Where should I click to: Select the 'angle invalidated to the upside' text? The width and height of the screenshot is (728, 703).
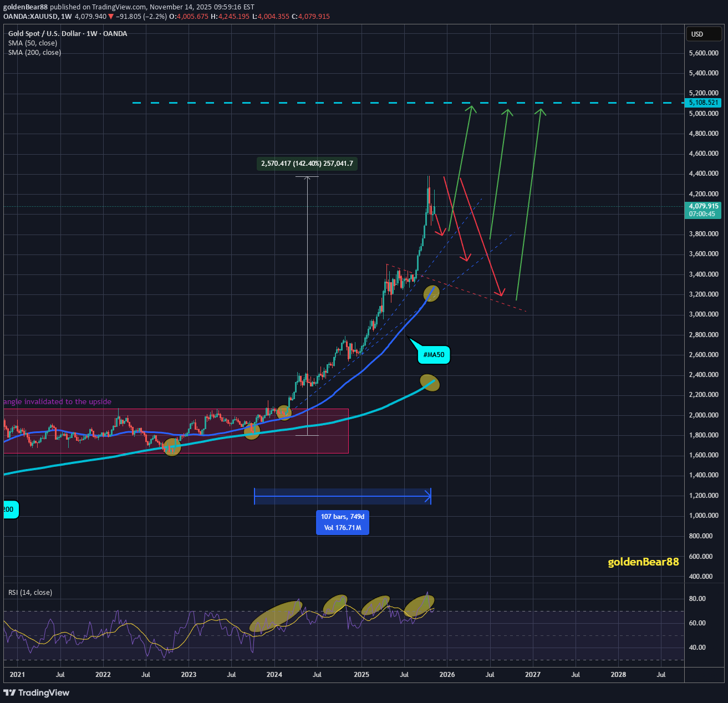(58, 402)
